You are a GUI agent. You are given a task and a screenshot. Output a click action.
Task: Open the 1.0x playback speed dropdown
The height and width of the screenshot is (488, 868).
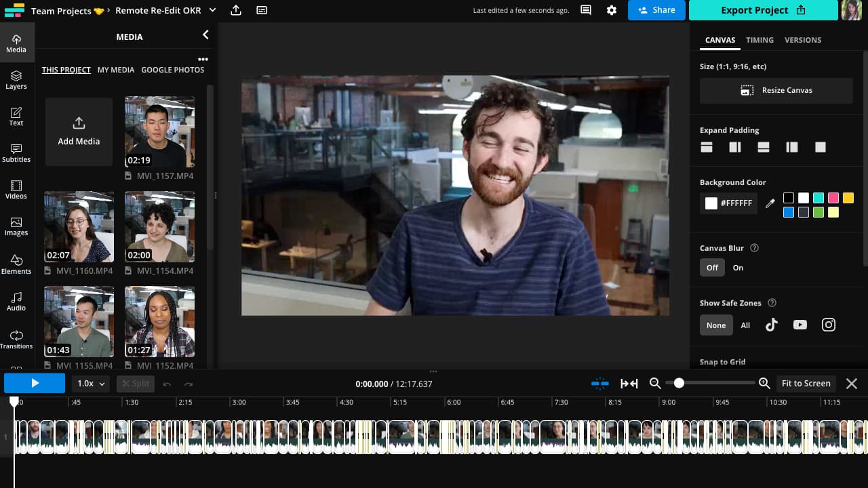coord(91,384)
